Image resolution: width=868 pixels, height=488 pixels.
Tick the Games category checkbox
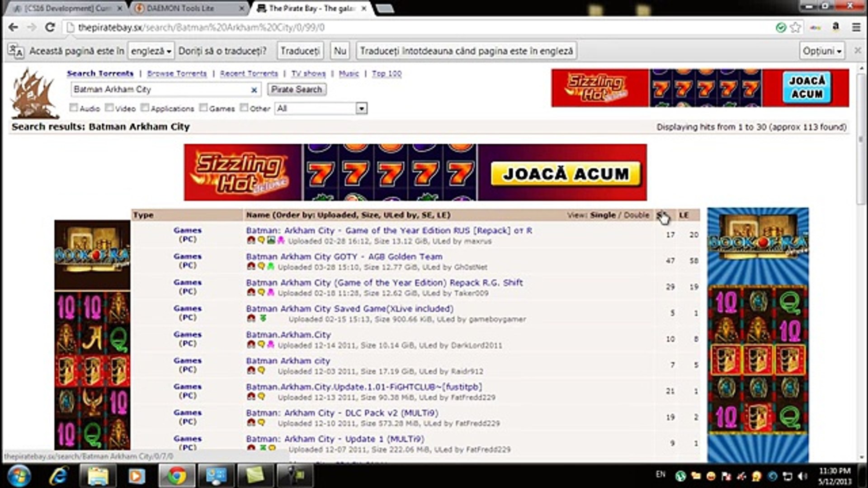[203, 108]
